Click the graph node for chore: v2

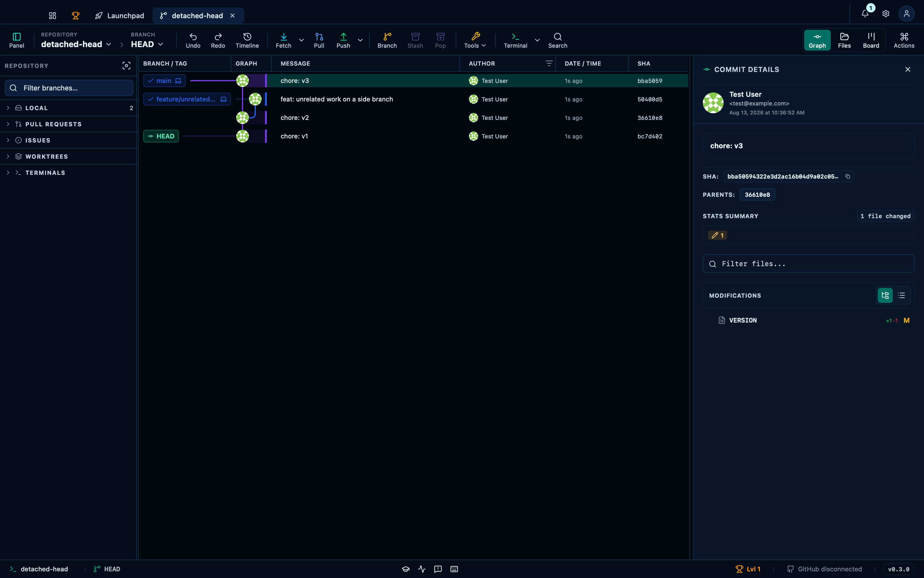click(x=243, y=118)
